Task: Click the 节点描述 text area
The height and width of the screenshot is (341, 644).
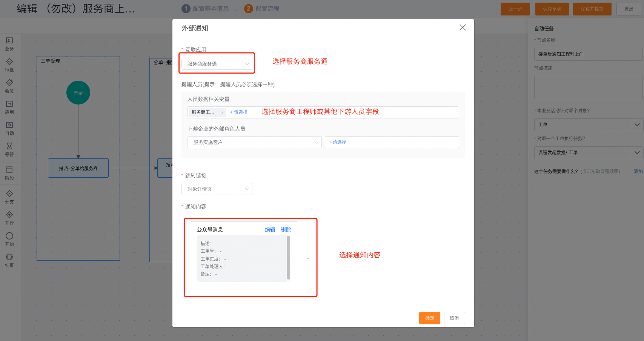Action: (588, 88)
